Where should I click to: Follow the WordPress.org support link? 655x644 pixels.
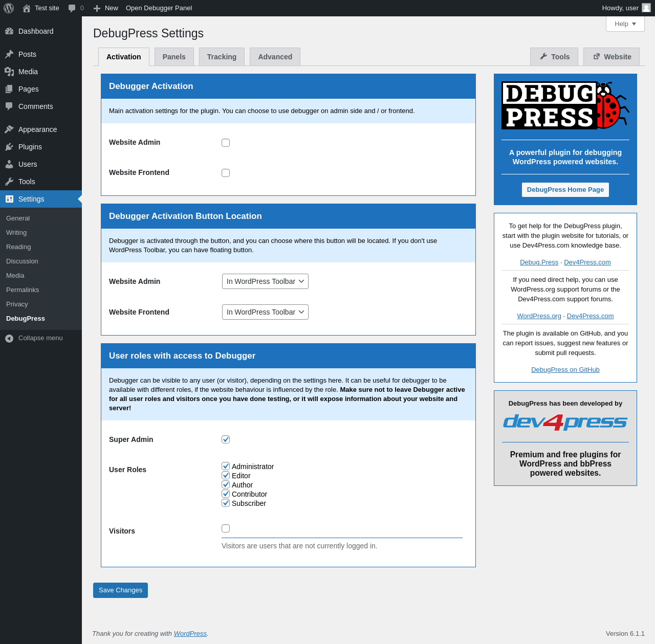pyautogui.click(x=539, y=316)
